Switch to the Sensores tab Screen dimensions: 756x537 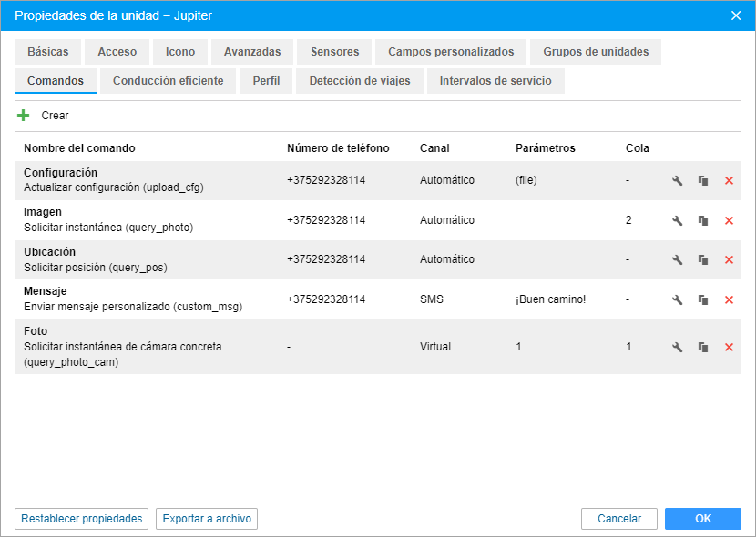[x=334, y=52]
